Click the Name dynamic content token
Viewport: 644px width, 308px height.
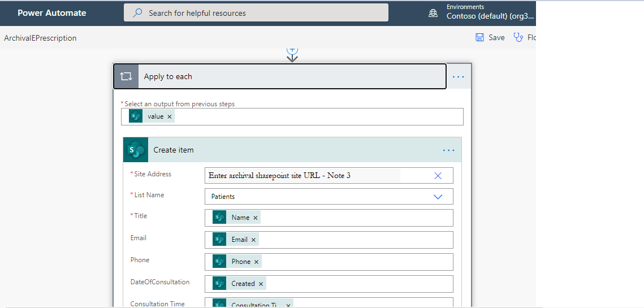coord(236,218)
